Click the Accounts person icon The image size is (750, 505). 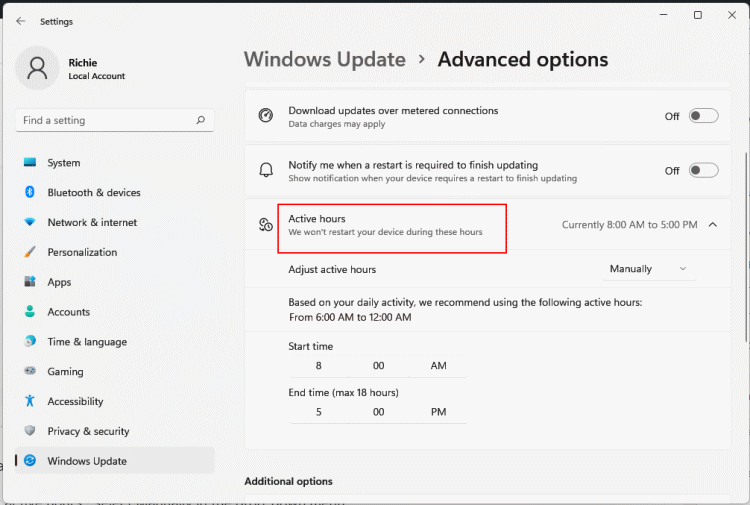[30, 312]
